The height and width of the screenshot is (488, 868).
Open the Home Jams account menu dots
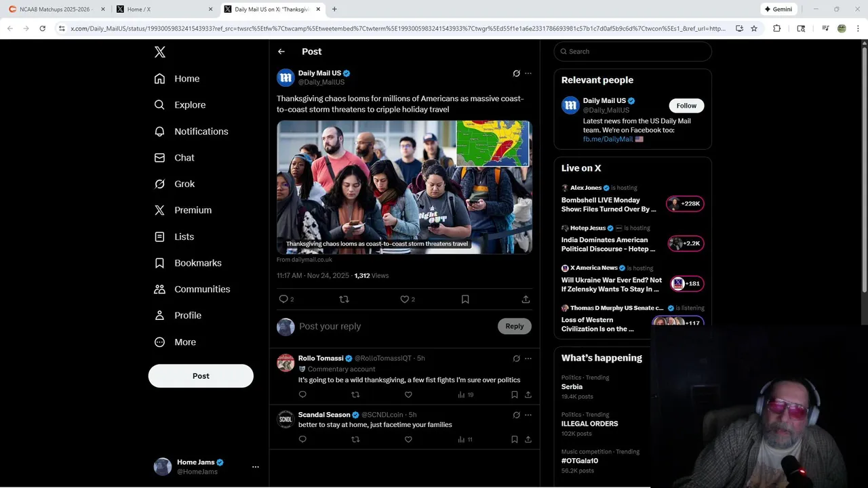[x=256, y=467]
